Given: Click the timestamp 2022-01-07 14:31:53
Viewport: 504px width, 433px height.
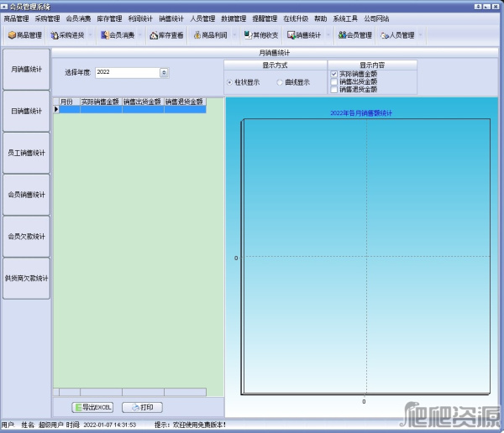Looking at the screenshot, I should click(x=109, y=425).
